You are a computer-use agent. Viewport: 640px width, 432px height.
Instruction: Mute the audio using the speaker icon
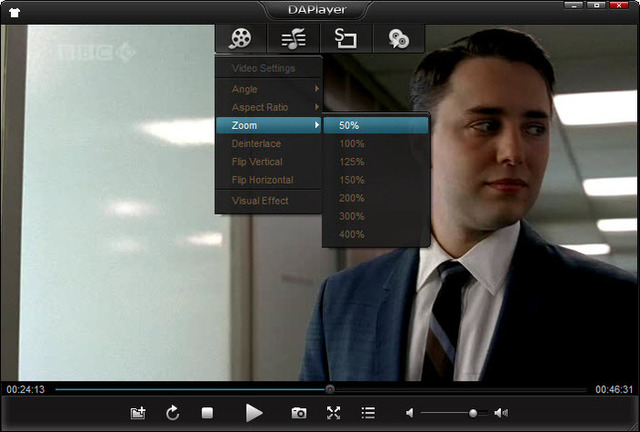(x=409, y=412)
